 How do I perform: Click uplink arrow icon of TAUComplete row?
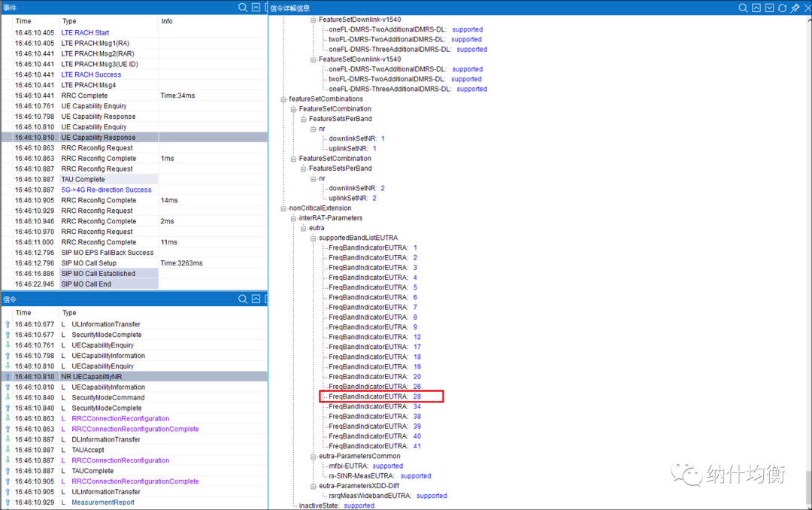pyautogui.click(x=8, y=471)
